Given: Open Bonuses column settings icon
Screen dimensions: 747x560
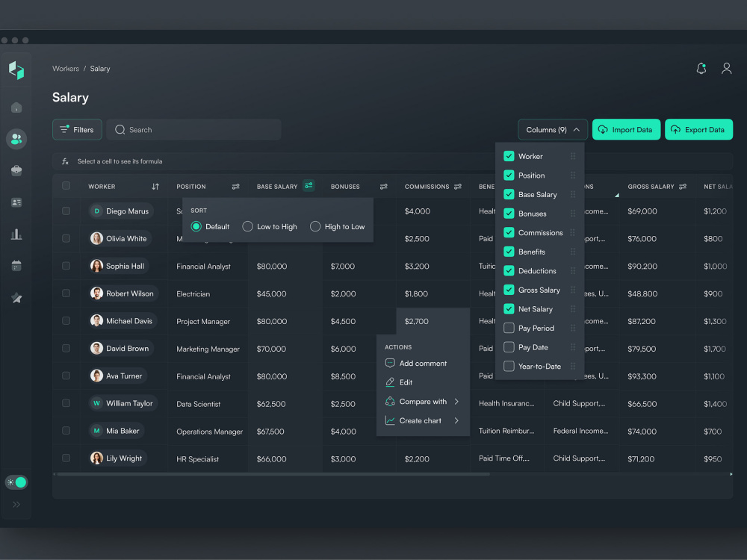Looking at the screenshot, I should pyautogui.click(x=383, y=187).
